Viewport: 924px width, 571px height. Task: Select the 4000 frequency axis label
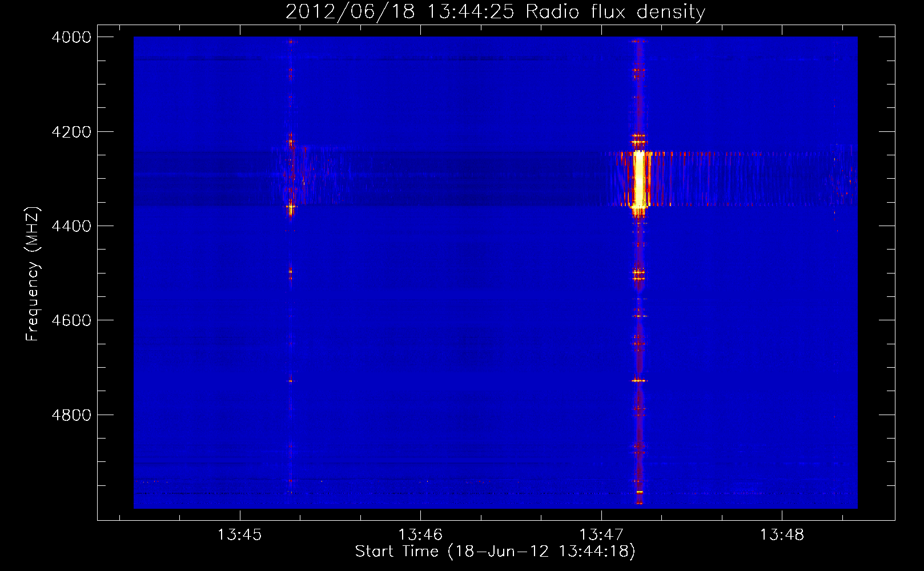[71, 37]
